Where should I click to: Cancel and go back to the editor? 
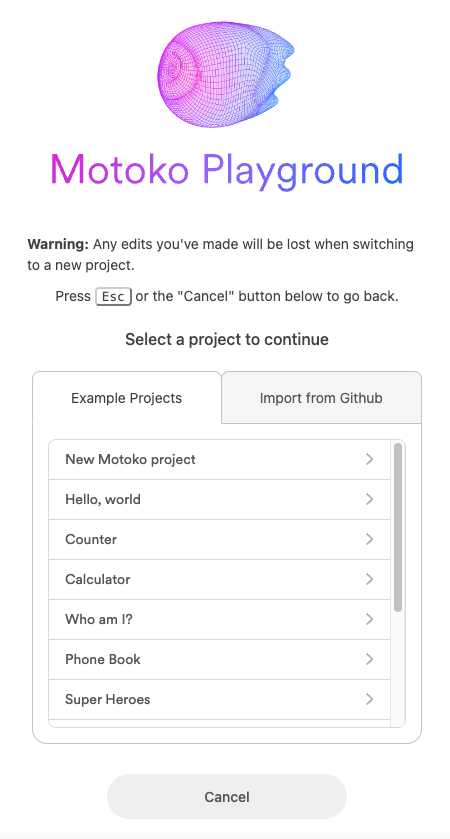click(x=227, y=797)
